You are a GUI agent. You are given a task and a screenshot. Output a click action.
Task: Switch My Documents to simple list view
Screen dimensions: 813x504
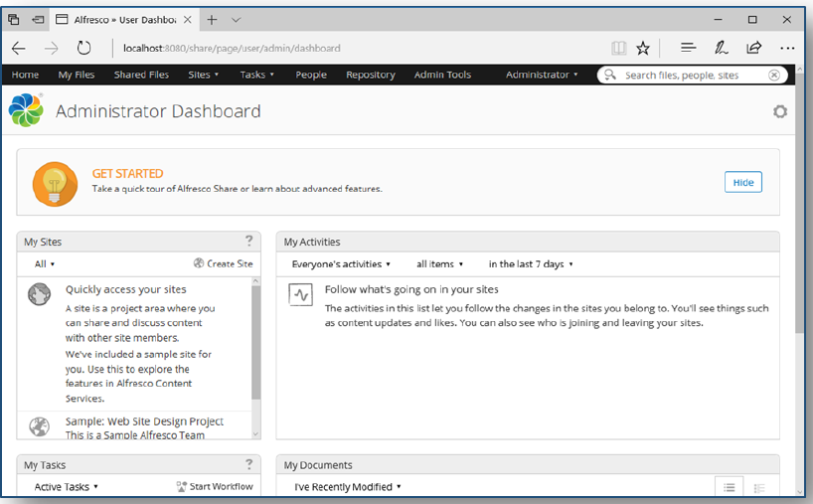coord(729,487)
